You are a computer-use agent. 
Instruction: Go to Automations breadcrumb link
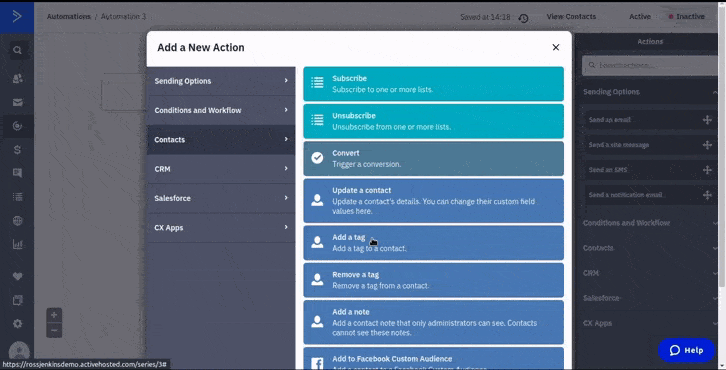(x=69, y=17)
